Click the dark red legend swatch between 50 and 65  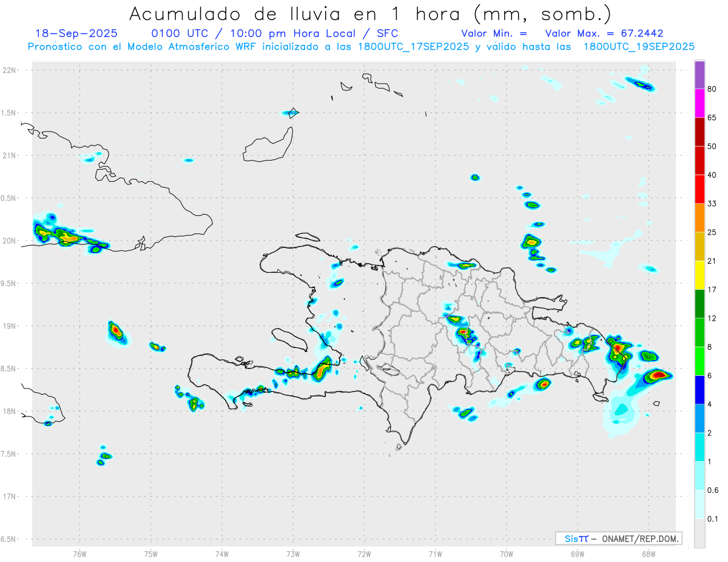[699, 132]
